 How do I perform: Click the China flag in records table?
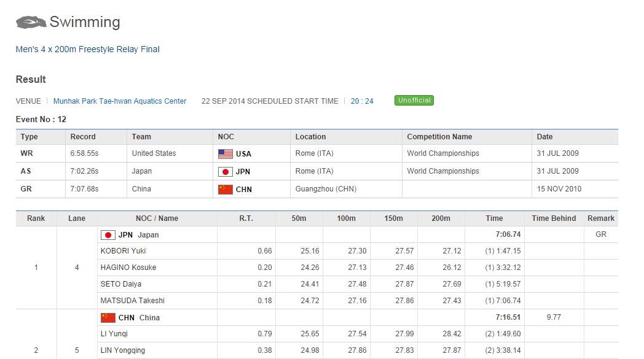point(226,190)
